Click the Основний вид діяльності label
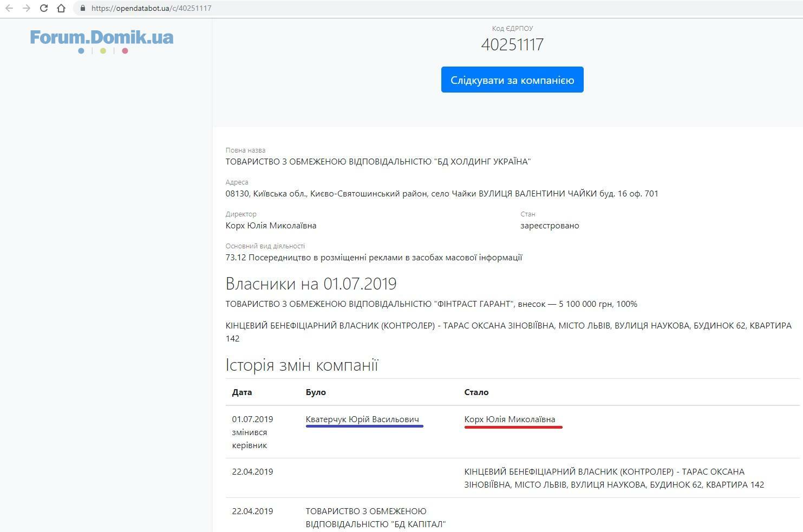The height and width of the screenshot is (532, 803). (x=265, y=246)
